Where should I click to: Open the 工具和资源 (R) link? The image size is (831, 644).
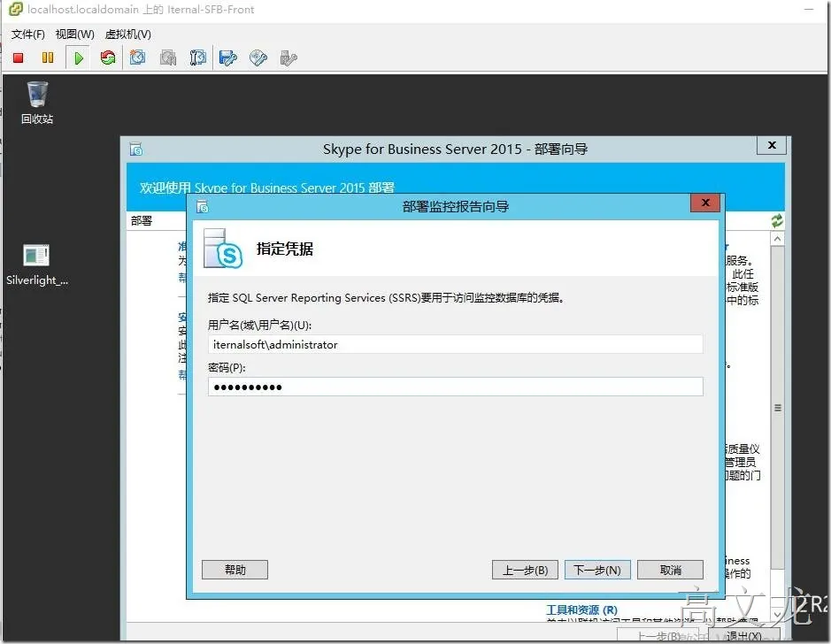pyautogui.click(x=581, y=610)
